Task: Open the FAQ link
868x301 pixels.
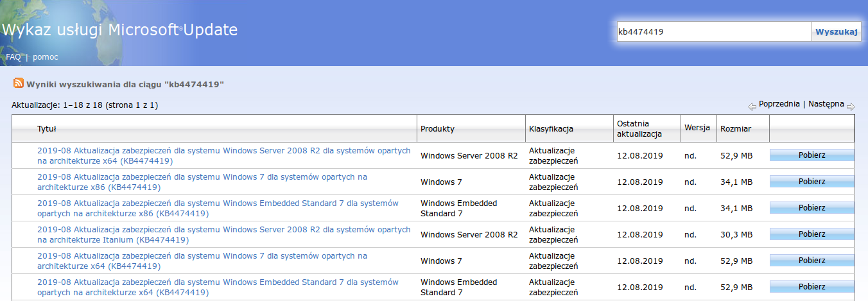Action: click(13, 57)
